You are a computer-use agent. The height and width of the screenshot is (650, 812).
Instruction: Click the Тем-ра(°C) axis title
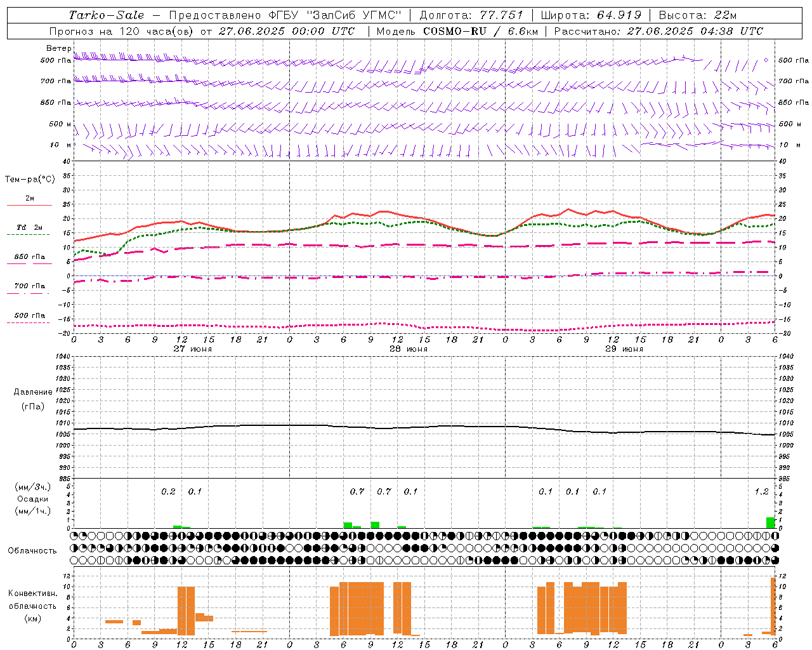pyautogui.click(x=30, y=180)
